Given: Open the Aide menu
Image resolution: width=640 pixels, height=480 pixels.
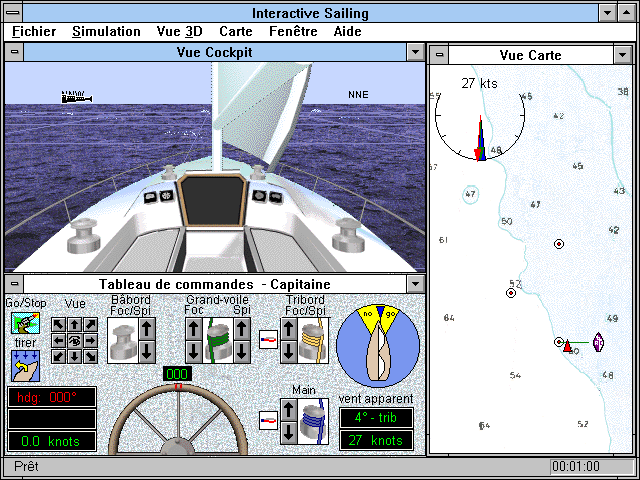Looking at the screenshot, I should pyautogui.click(x=347, y=31).
